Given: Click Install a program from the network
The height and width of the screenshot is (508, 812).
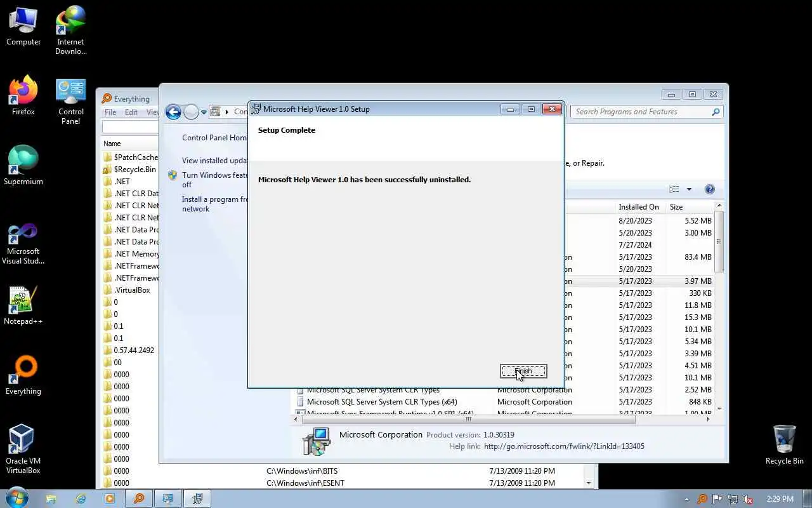Looking at the screenshot, I should tap(214, 204).
